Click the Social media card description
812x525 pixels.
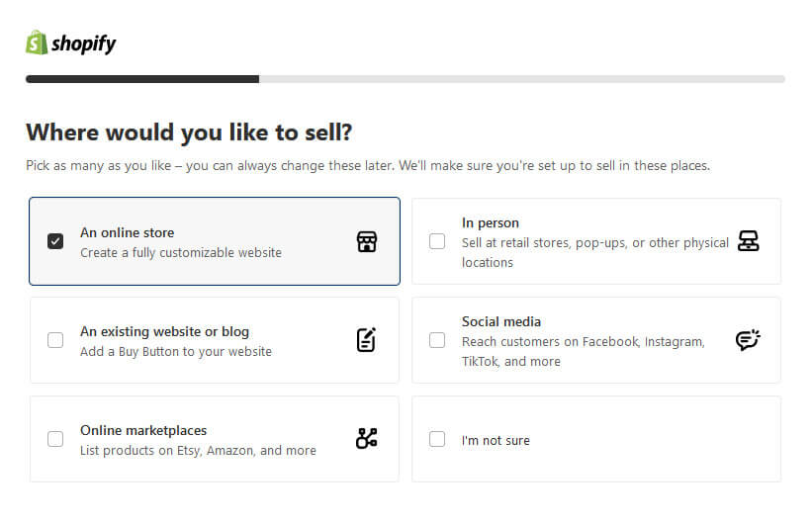583,351
